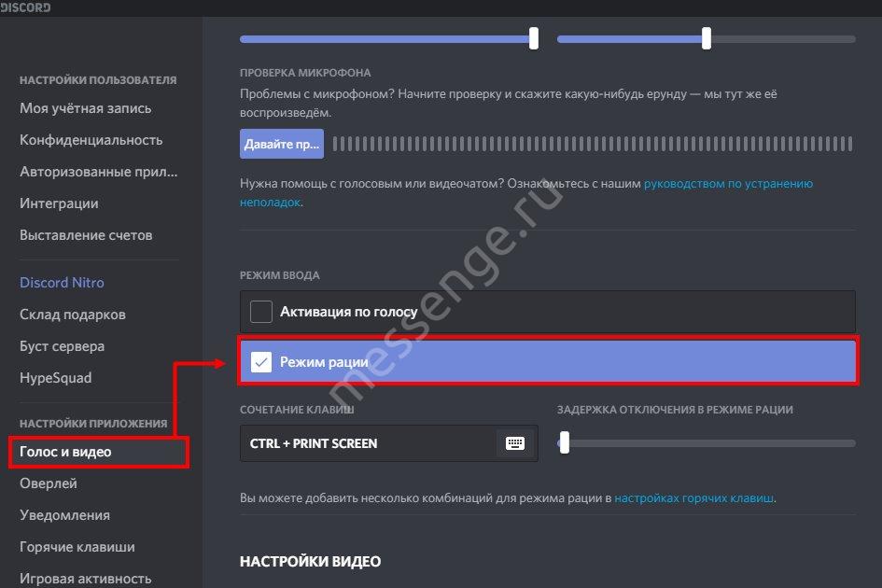Open Моя учётная запись settings
882x588 pixels.
(86, 108)
